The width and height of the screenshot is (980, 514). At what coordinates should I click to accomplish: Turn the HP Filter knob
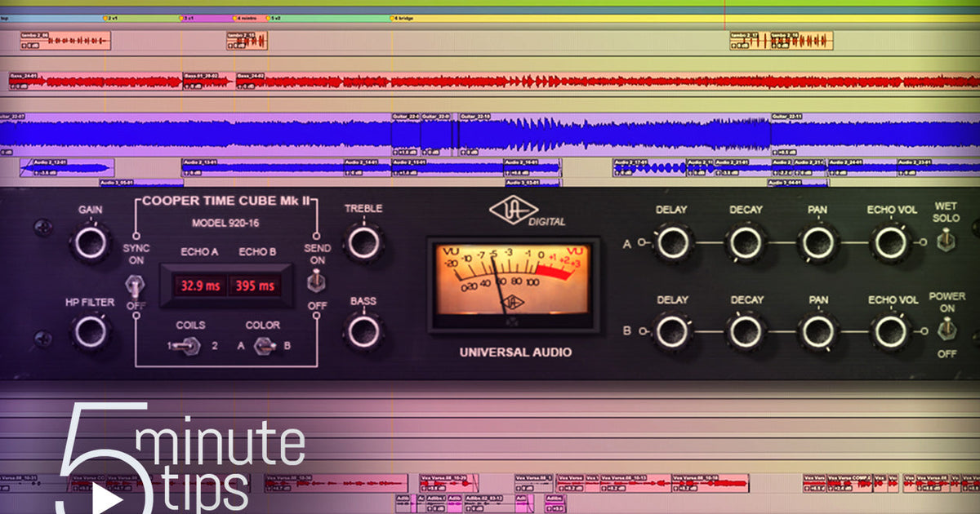pos(90,330)
